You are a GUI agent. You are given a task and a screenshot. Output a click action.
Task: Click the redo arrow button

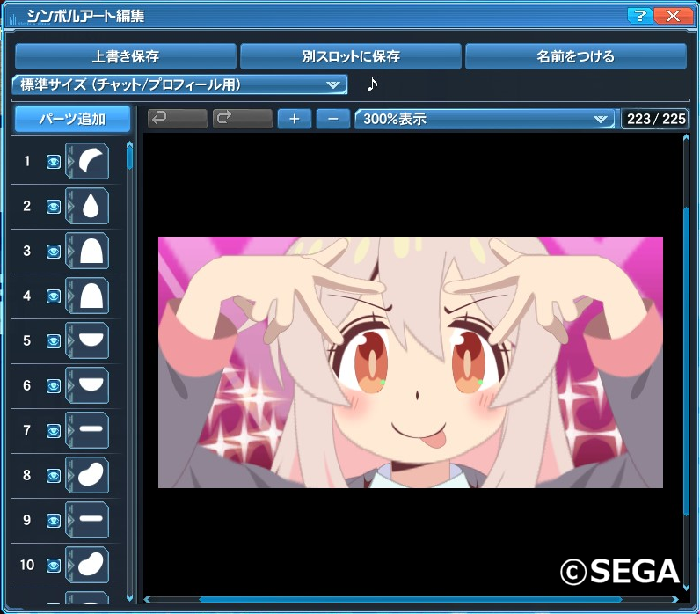click(x=243, y=119)
